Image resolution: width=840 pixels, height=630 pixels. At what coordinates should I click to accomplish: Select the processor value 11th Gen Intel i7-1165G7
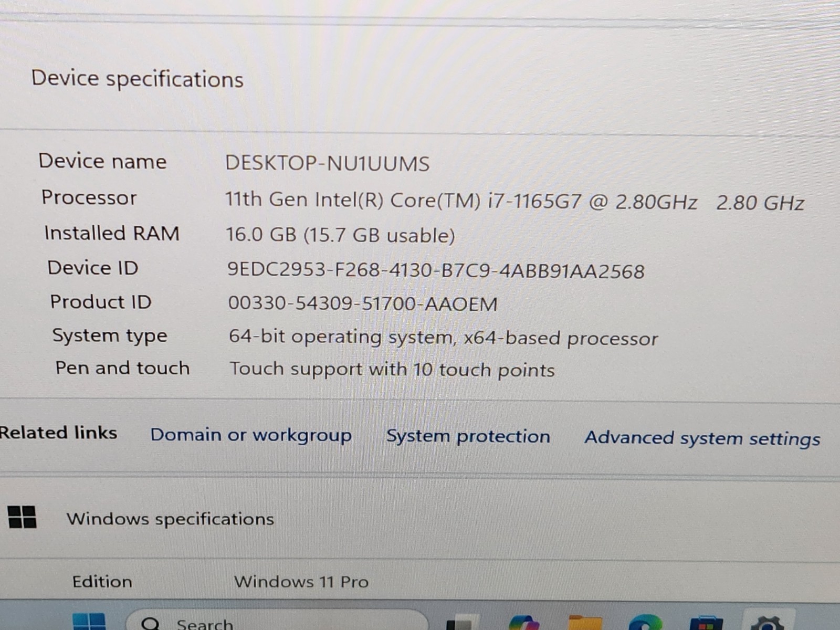point(514,202)
